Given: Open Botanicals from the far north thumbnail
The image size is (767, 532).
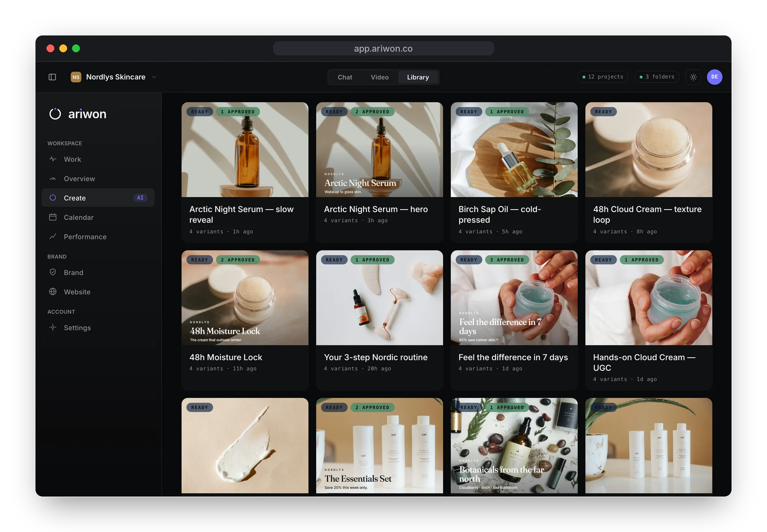Looking at the screenshot, I should pos(514,446).
